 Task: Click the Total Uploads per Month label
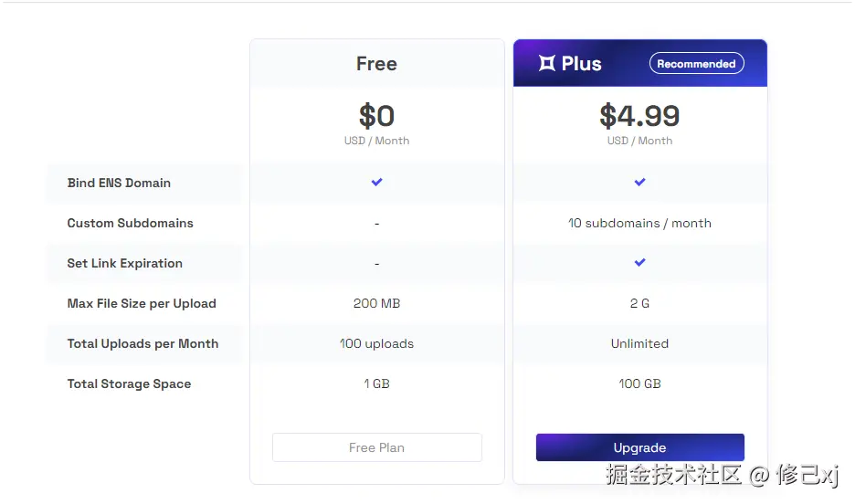coord(142,343)
